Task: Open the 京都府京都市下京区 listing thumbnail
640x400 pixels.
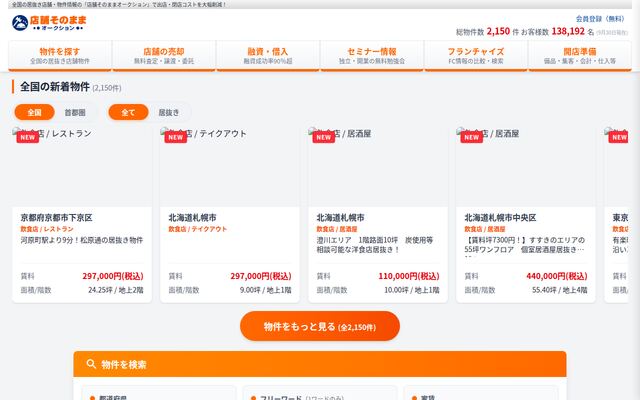Action: (82, 167)
